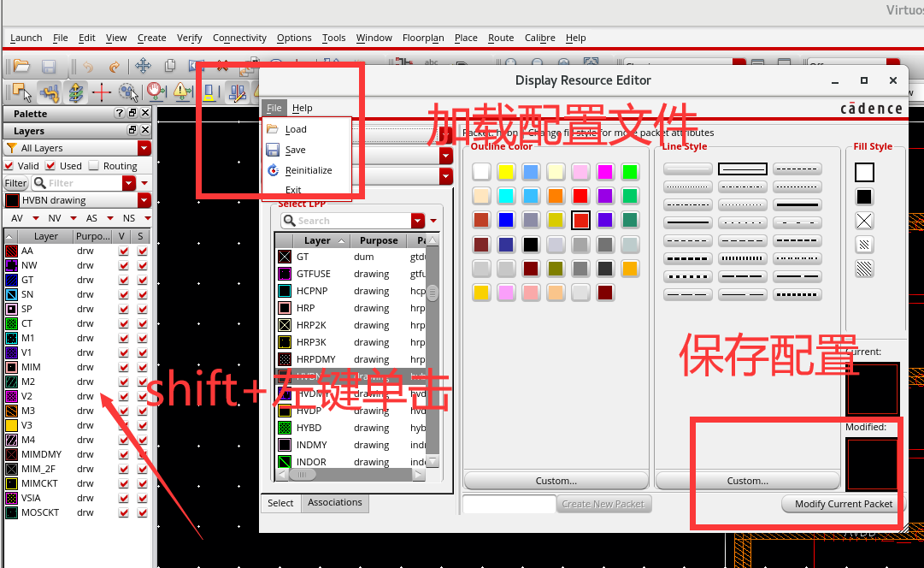924x568 pixels.
Task: Undock the Palette panel via float icon
Action: [132, 113]
